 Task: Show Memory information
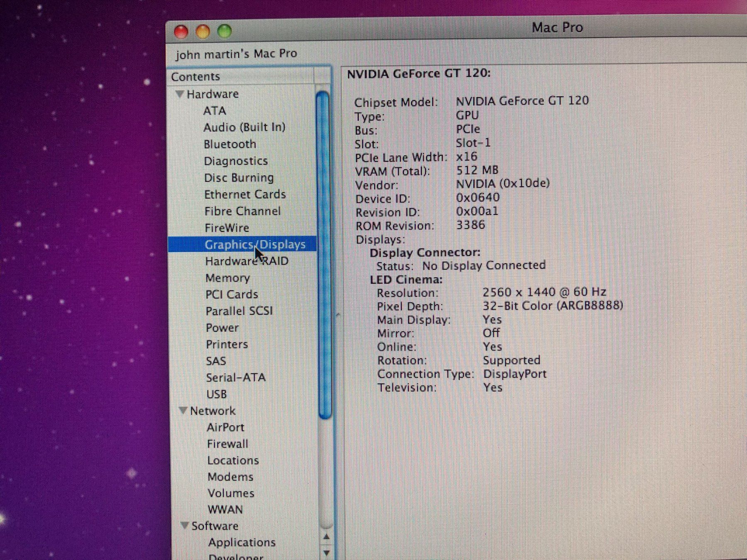(227, 278)
